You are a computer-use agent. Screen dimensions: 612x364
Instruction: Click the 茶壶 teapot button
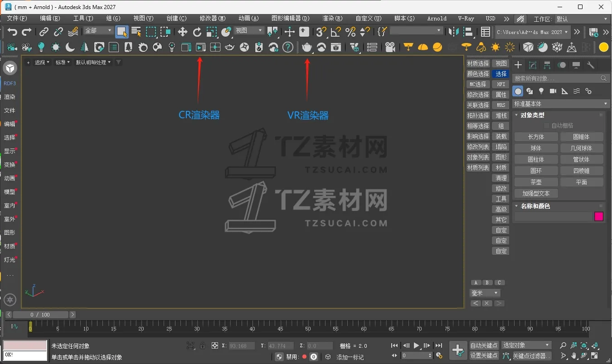(536, 182)
